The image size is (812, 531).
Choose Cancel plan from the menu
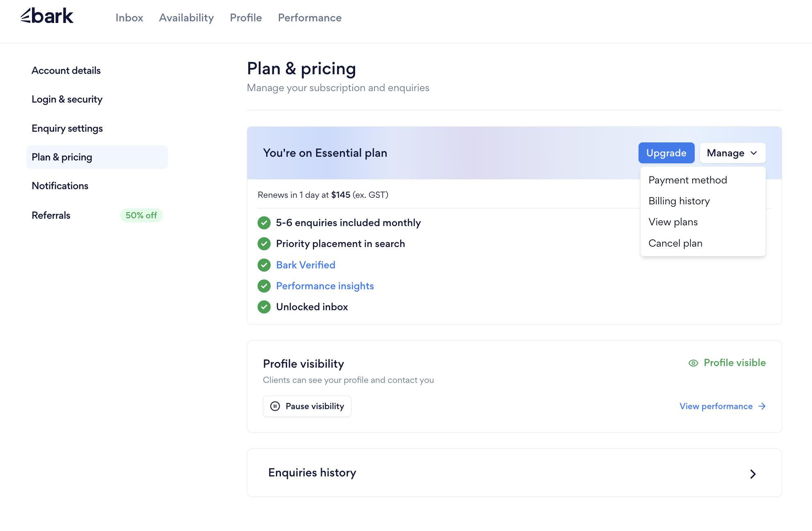[703, 243]
